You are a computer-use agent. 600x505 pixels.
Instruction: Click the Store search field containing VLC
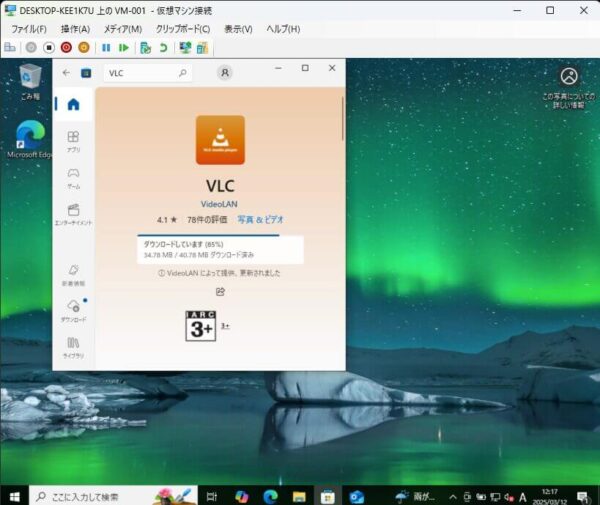pos(148,73)
